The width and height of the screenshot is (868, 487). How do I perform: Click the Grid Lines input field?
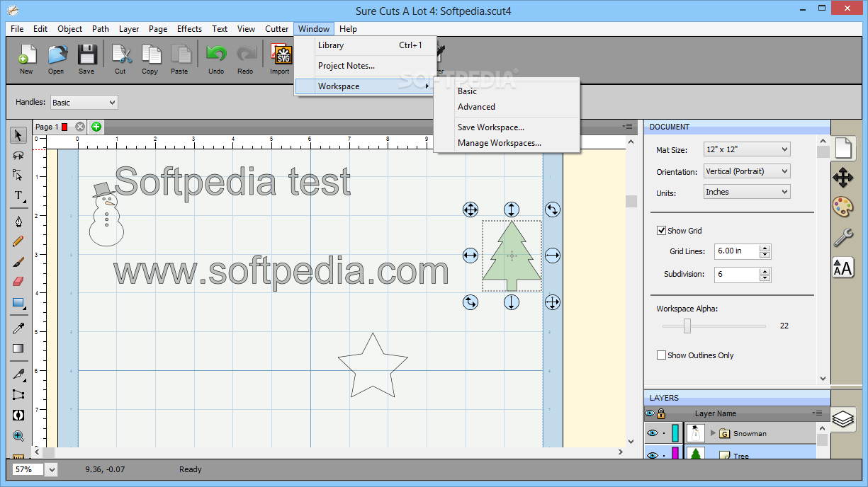point(736,251)
